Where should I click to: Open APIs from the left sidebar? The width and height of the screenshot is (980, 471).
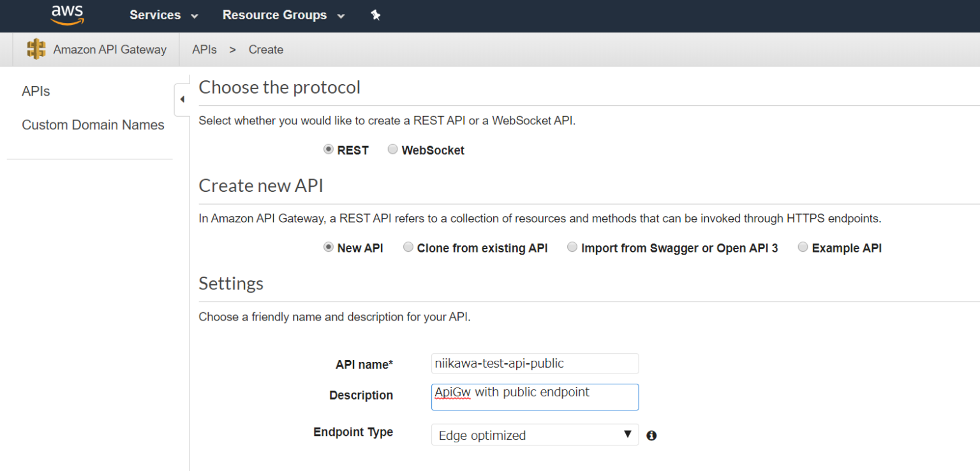36,91
